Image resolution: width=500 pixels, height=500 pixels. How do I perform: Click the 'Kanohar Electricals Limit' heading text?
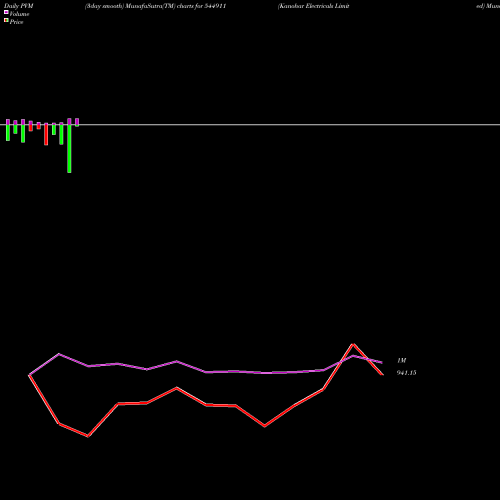[313, 6]
